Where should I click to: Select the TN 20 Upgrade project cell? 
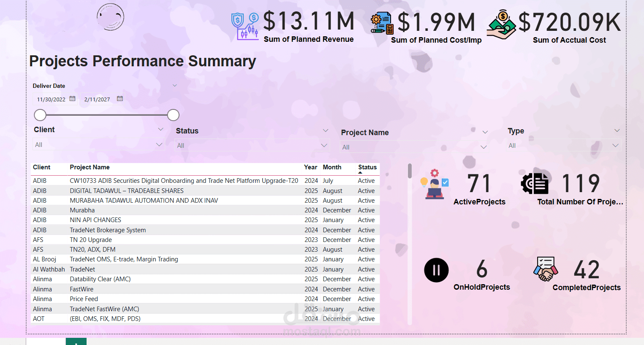(91, 240)
